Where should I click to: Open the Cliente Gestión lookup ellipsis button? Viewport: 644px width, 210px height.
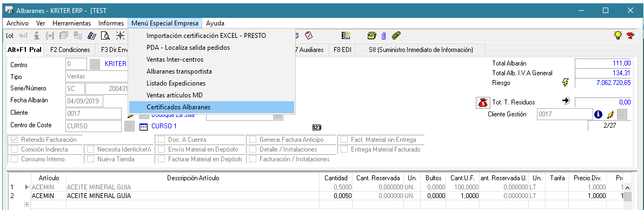[622, 114]
